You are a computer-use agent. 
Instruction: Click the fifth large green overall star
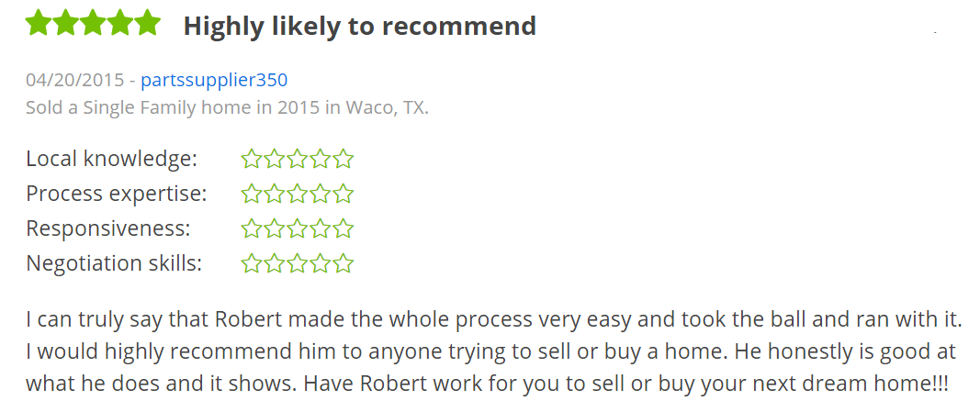coord(148,23)
